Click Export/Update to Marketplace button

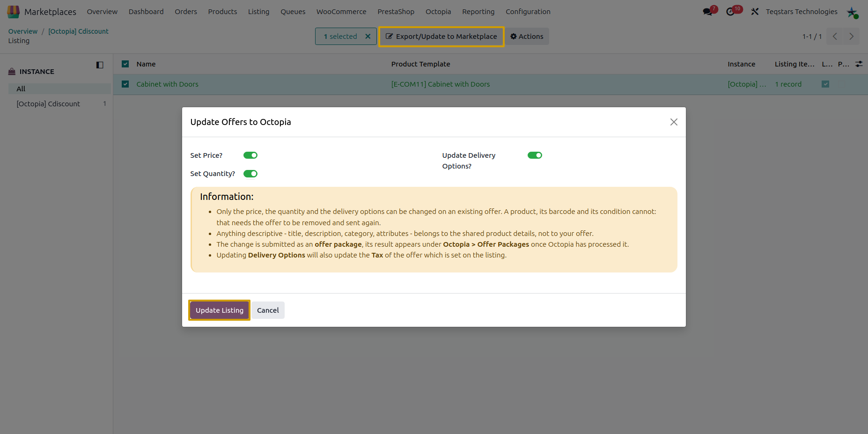point(441,37)
